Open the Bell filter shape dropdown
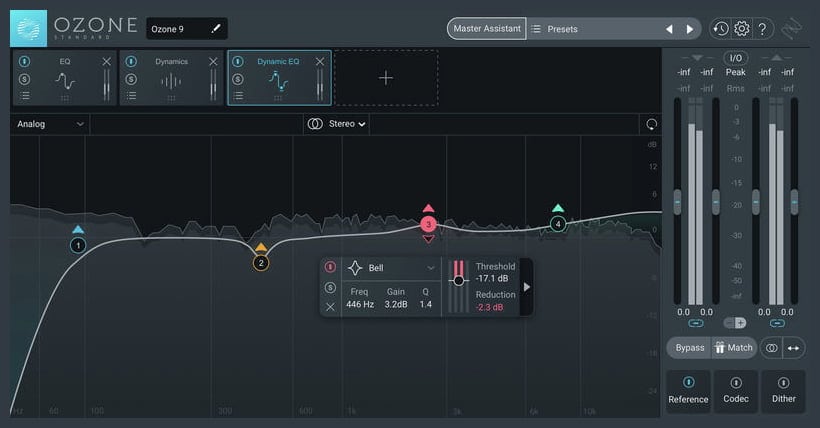 pyautogui.click(x=392, y=268)
